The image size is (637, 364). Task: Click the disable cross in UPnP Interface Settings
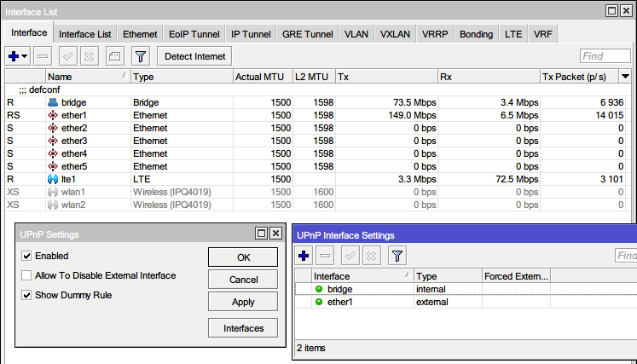point(371,256)
